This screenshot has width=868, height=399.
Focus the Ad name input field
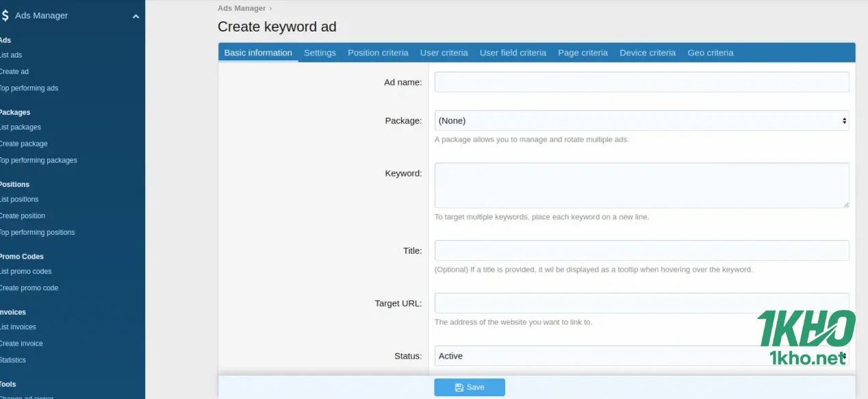(x=641, y=82)
